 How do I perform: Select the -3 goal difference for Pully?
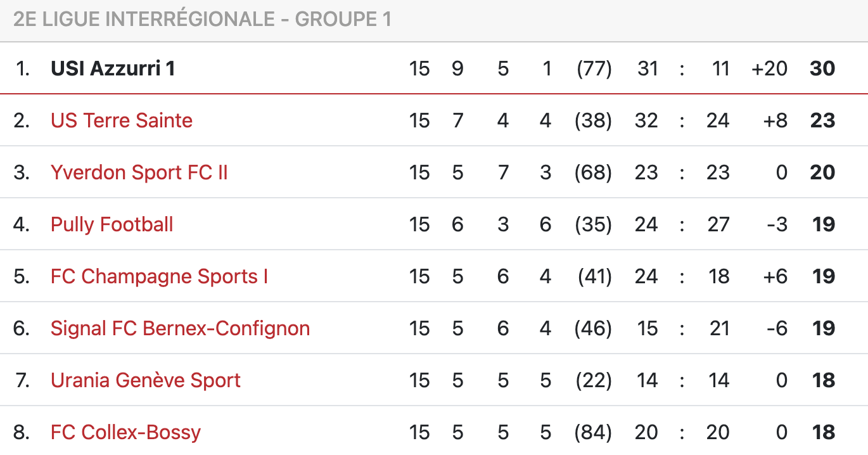(776, 224)
